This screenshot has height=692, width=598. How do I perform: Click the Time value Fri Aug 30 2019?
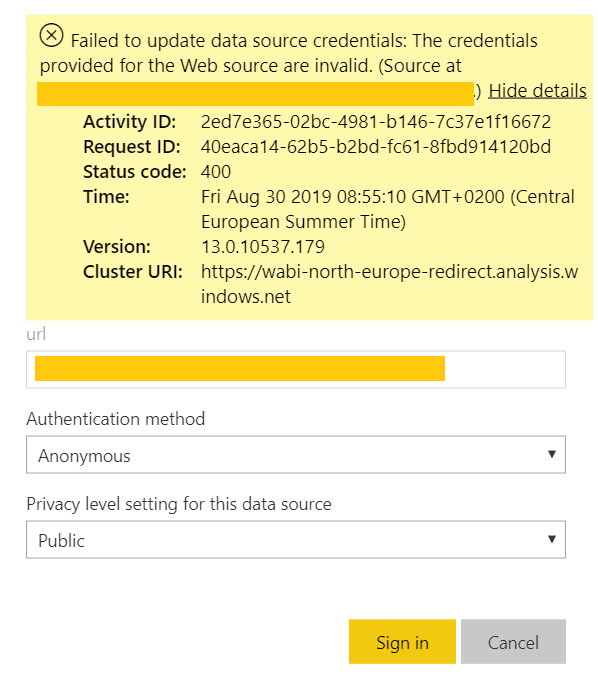[x=387, y=209]
